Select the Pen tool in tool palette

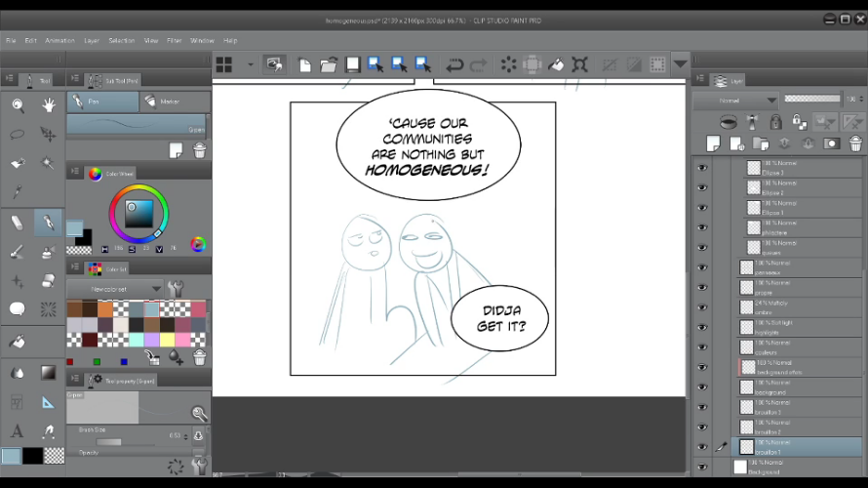click(x=48, y=223)
